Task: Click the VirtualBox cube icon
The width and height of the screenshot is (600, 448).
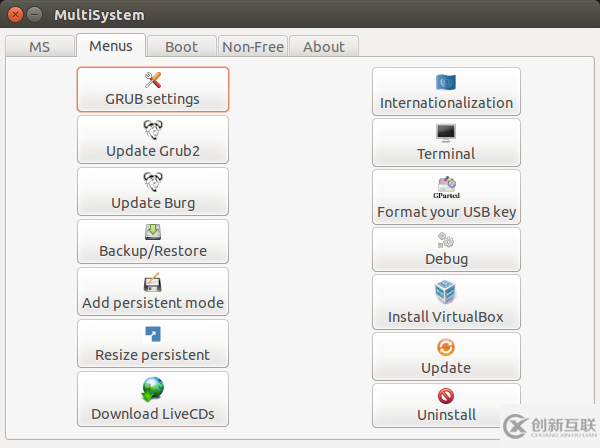Action: [445, 292]
